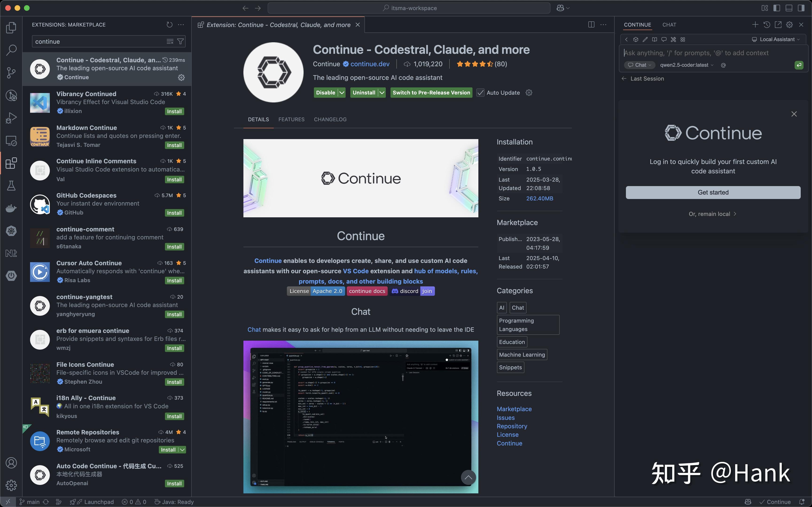Refresh the extensions marketplace list
This screenshot has width=812, height=507.
(169, 25)
